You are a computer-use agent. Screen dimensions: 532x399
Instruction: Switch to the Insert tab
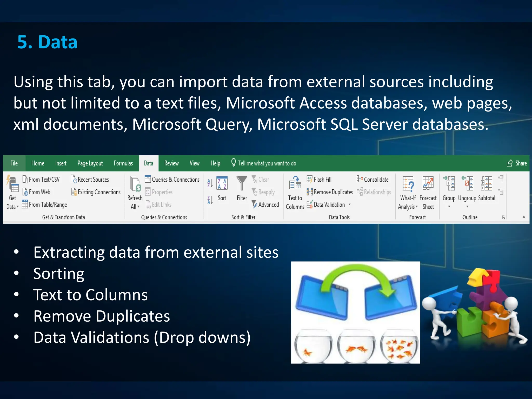pos(61,163)
